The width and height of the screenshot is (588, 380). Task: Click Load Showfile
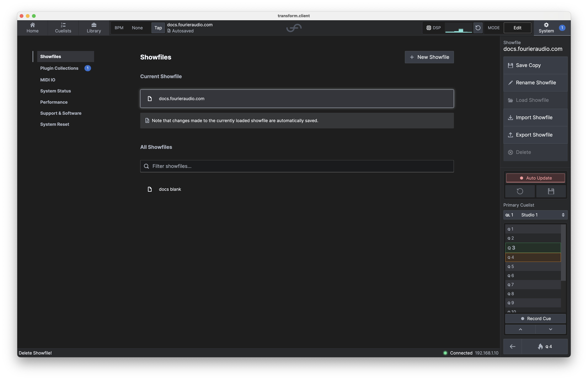(x=535, y=100)
